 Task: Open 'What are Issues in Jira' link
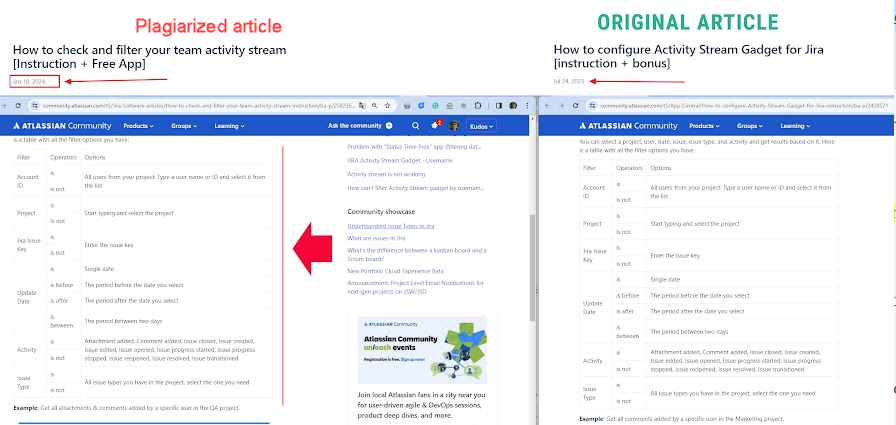[377, 238]
